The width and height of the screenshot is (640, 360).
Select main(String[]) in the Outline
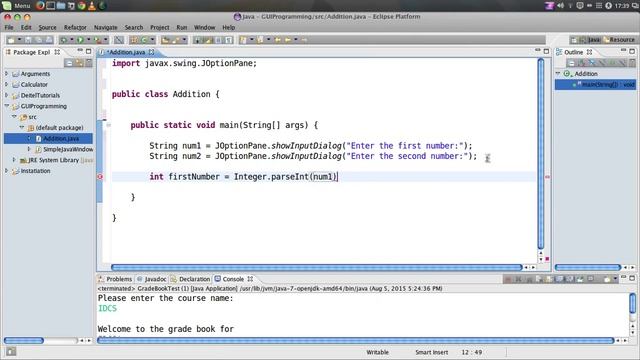(x=595, y=84)
